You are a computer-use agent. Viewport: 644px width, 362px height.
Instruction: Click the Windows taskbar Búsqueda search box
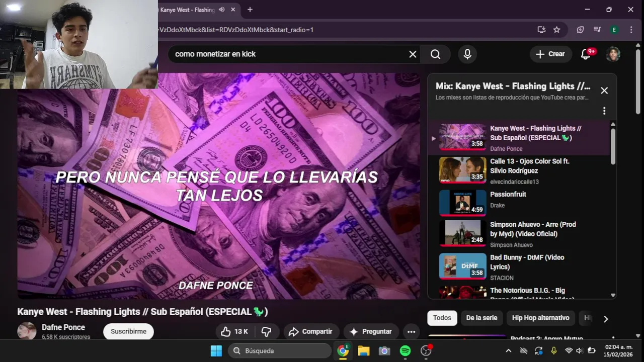[x=280, y=351]
